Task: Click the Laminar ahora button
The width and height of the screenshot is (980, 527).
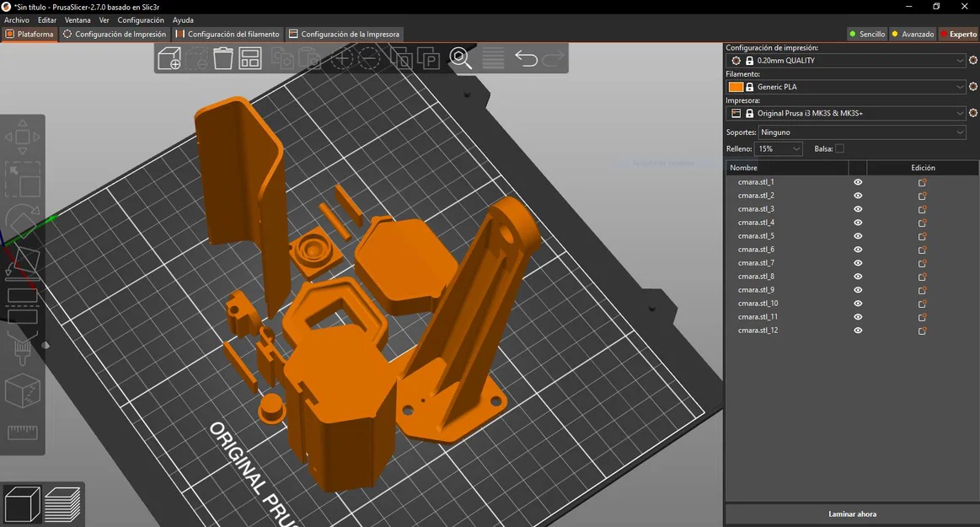Action: click(852, 514)
